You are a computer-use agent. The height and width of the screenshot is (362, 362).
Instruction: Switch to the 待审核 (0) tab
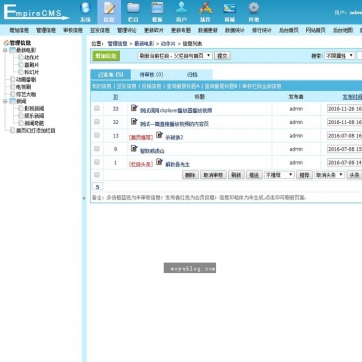[x=151, y=75]
